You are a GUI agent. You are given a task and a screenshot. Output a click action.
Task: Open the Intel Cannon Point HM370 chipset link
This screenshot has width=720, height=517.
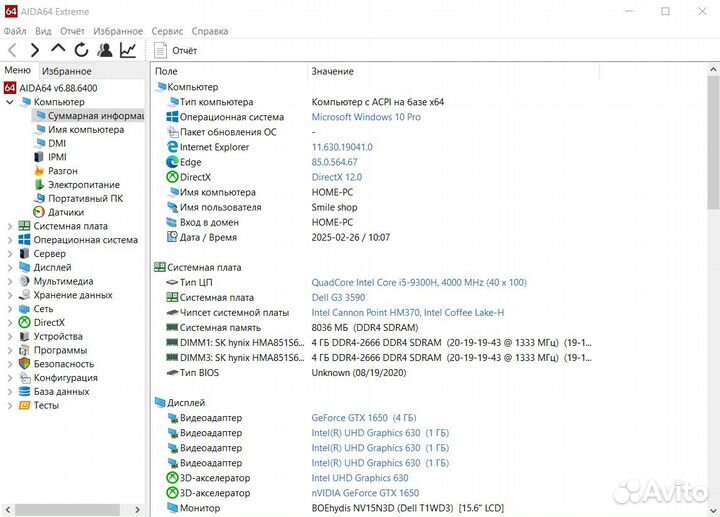(408, 313)
